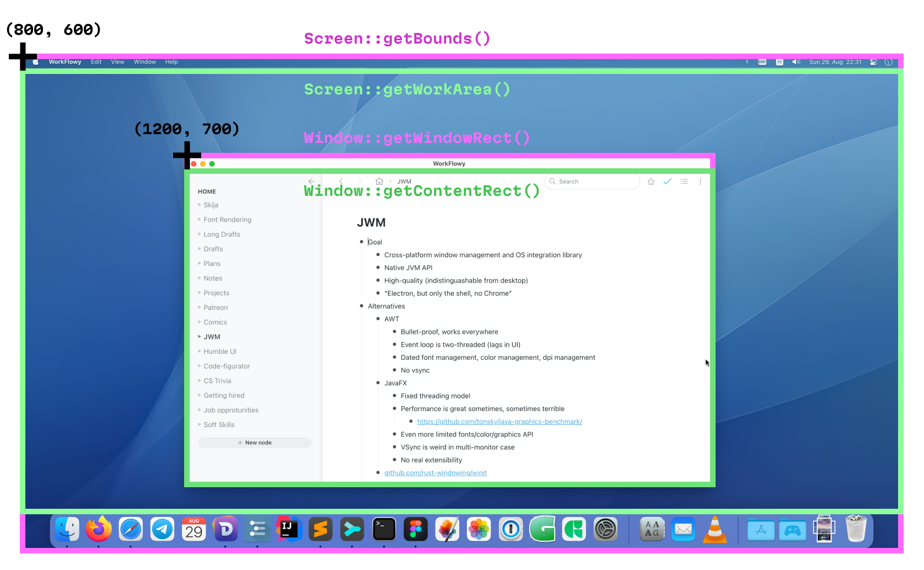Open the java-graphics-benchmark GitHub link

coord(499,422)
